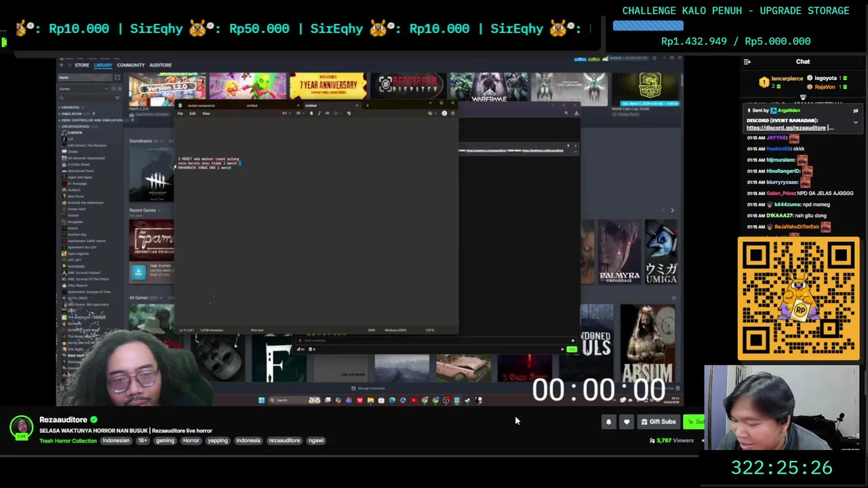Switch to docker-compose.txt tab in Notepad

click(x=203, y=106)
